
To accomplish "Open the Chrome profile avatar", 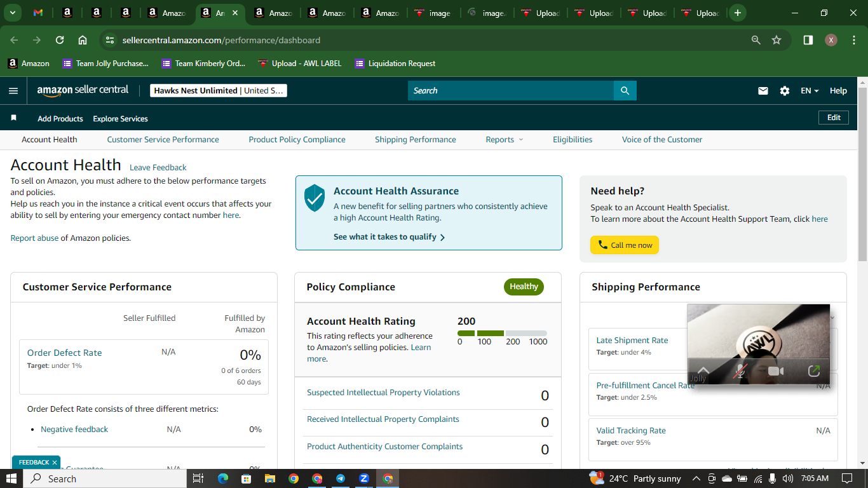I will coord(831,40).
